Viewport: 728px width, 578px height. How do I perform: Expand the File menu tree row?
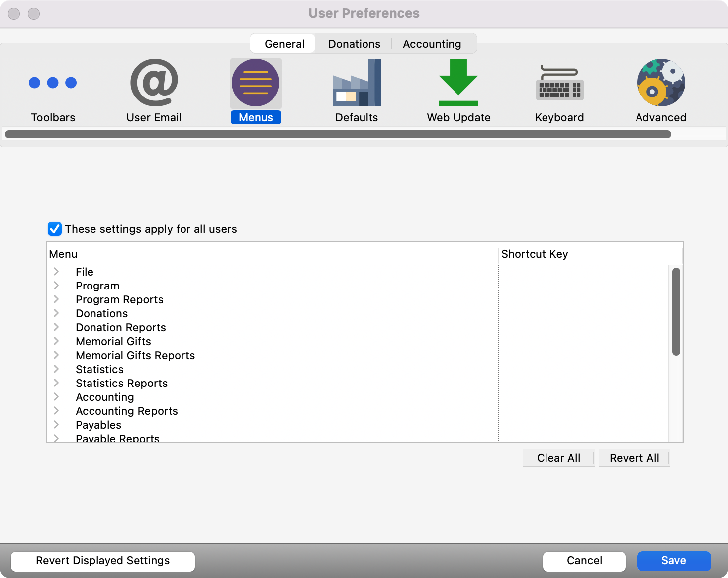56,272
